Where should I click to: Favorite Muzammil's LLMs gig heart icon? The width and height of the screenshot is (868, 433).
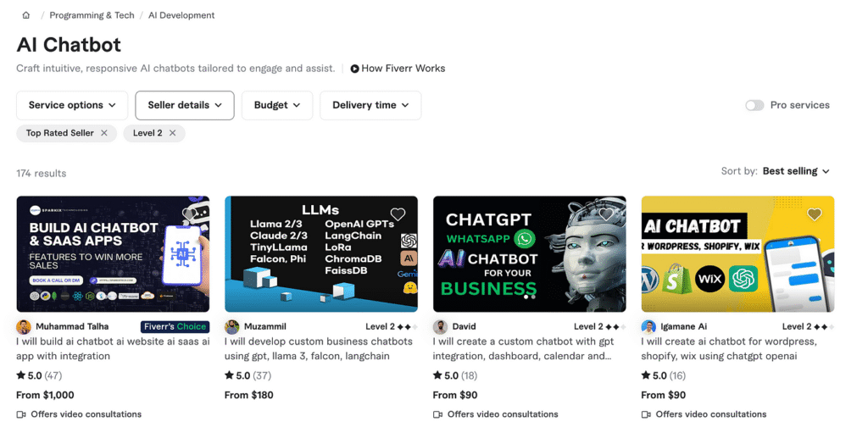(398, 214)
